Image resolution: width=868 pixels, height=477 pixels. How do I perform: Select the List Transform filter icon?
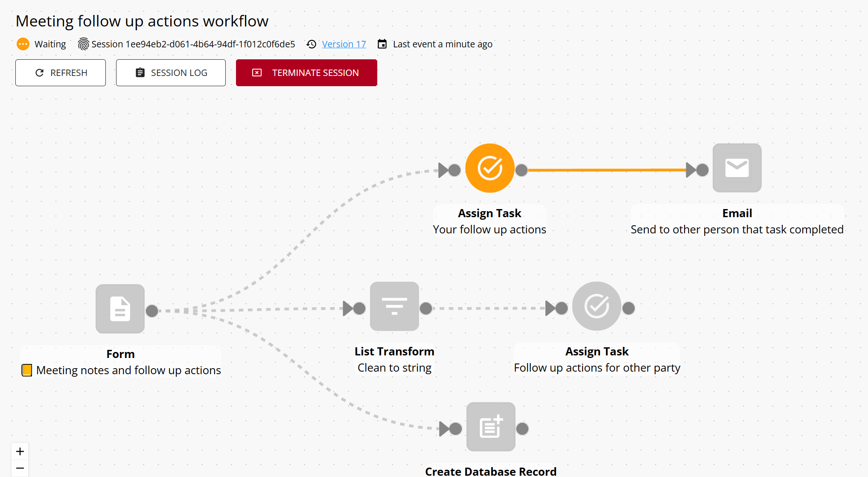(x=394, y=306)
